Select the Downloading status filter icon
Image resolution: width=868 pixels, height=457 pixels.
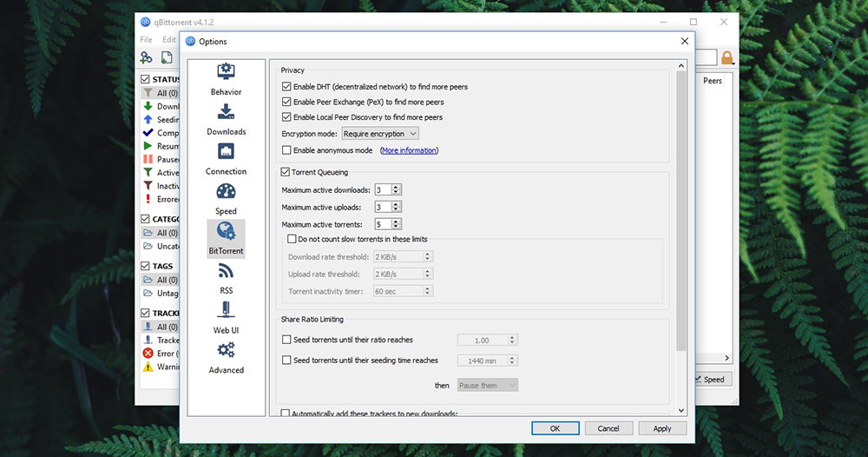(148, 106)
